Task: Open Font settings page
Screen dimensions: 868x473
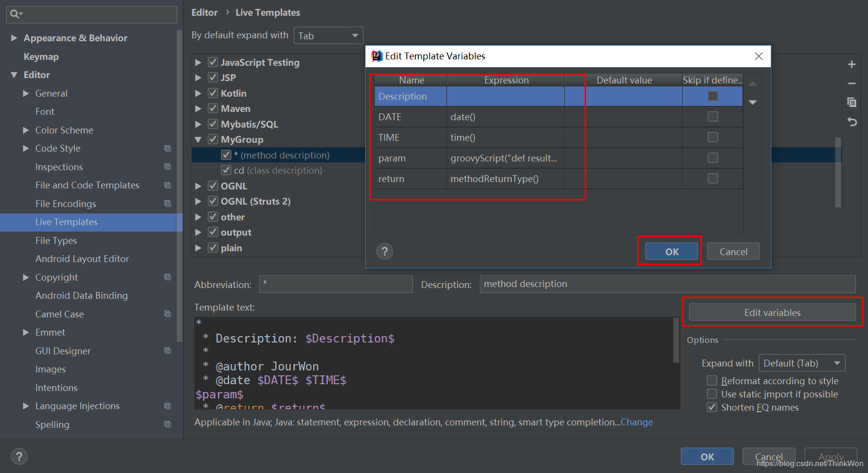Action: tap(45, 111)
